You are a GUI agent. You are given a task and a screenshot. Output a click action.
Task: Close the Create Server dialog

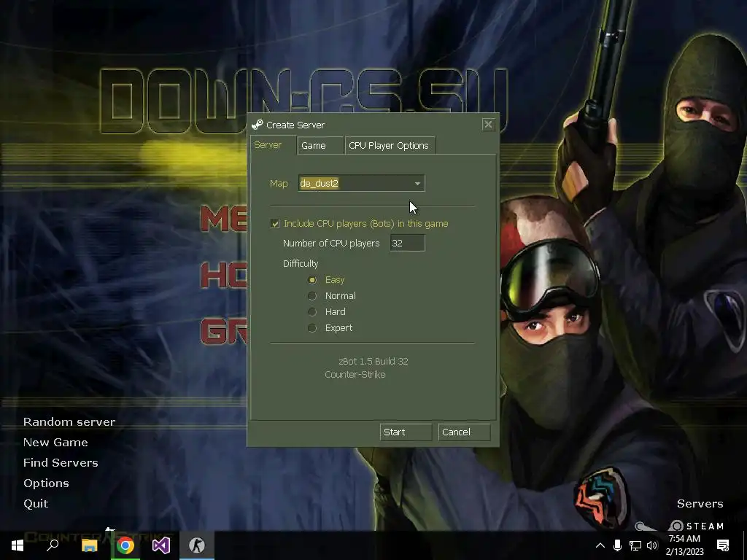tap(488, 125)
